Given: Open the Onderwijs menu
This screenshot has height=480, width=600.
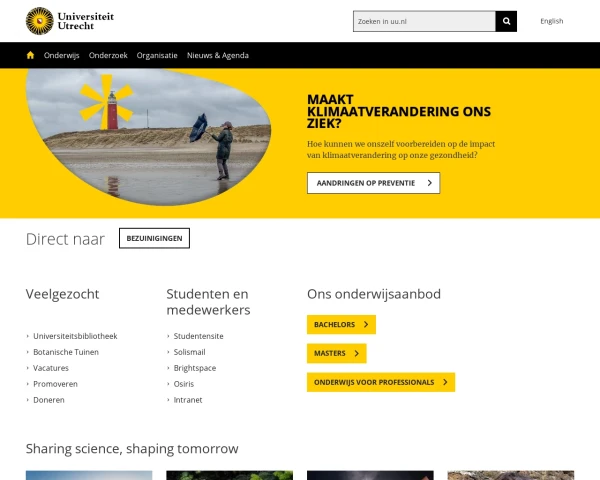Looking at the screenshot, I should coord(62,56).
